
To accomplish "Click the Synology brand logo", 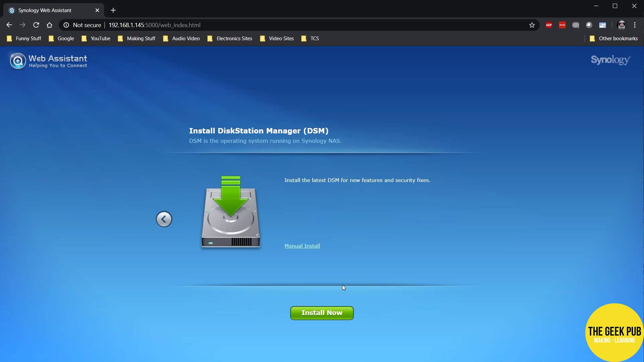I will point(610,60).
